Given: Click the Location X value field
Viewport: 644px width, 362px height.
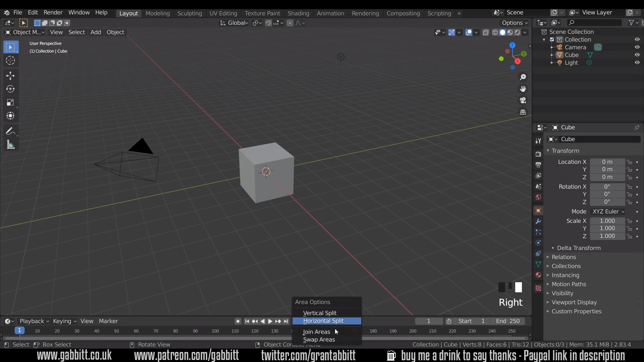Looking at the screenshot, I should 607,162.
